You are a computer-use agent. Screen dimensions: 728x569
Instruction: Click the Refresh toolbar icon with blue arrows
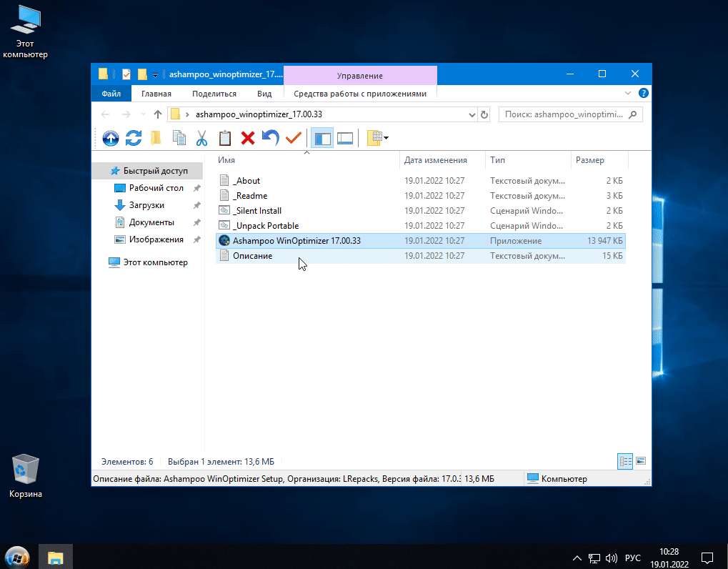[x=134, y=138]
